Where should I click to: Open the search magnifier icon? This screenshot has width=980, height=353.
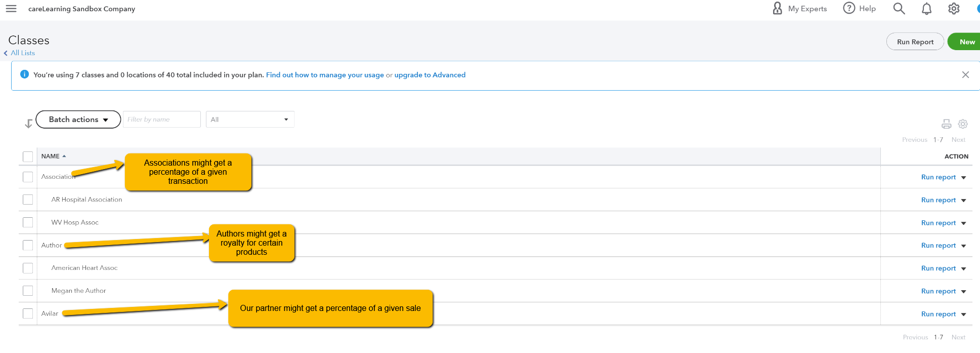click(899, 9)
